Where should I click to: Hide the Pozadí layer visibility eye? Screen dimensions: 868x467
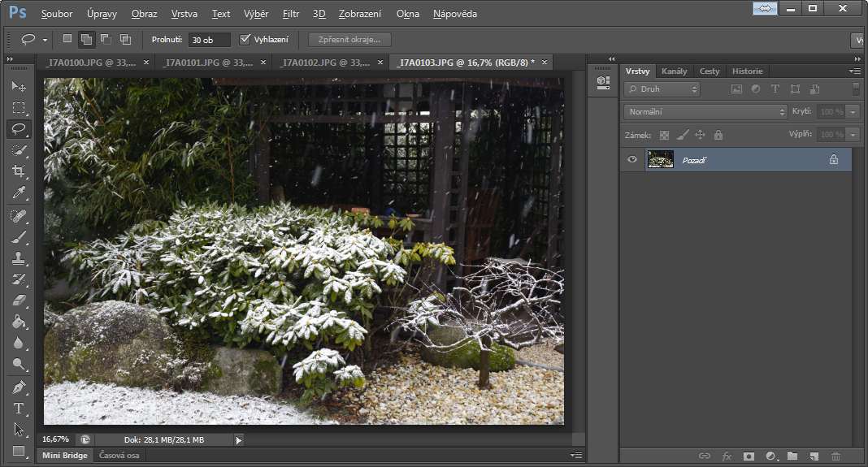(632, 160)
